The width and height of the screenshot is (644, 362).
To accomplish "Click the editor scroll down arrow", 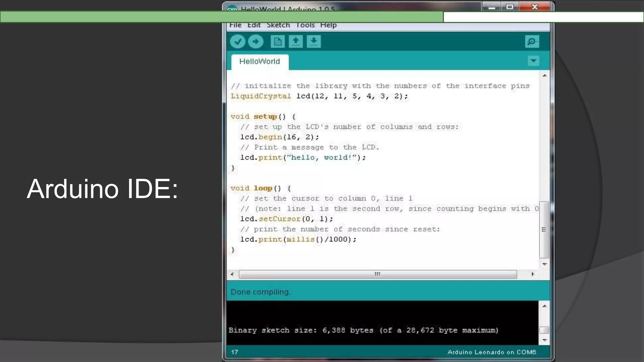I will click(545, 264).
